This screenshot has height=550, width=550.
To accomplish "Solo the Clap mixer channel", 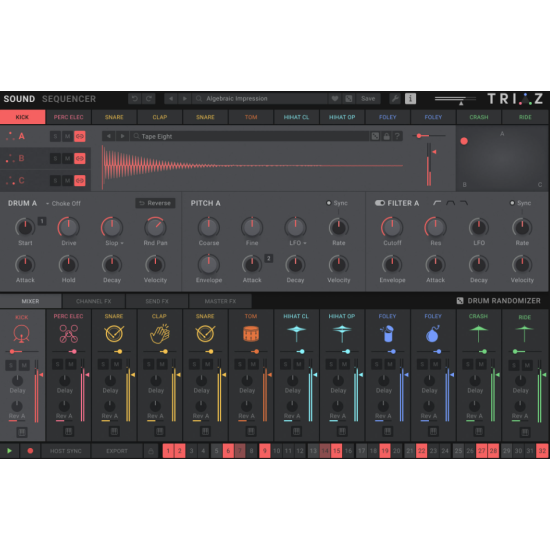I will [x=148, y=364].
